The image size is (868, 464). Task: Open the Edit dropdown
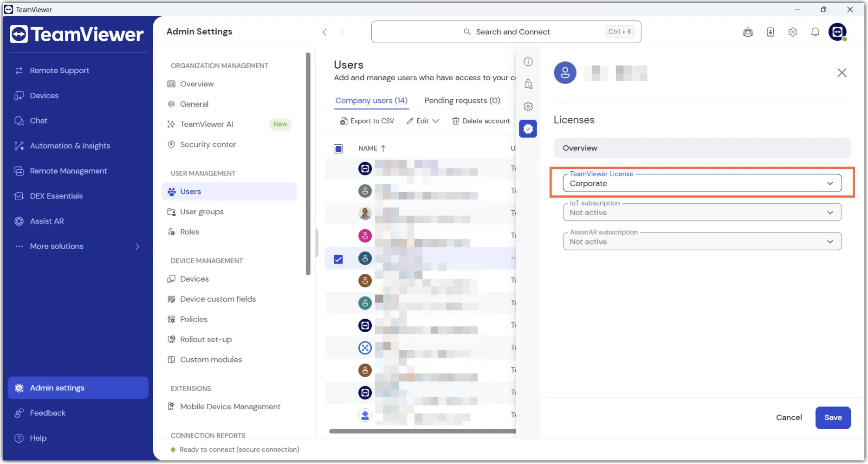423,121
